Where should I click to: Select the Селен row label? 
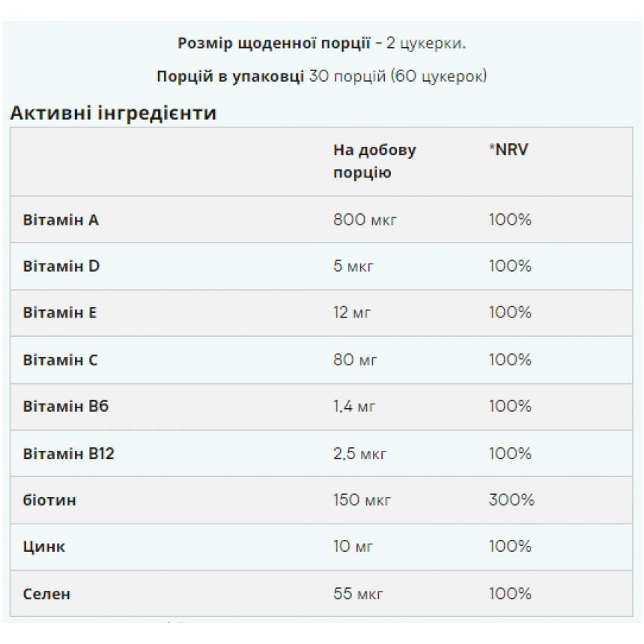(47, 594)
